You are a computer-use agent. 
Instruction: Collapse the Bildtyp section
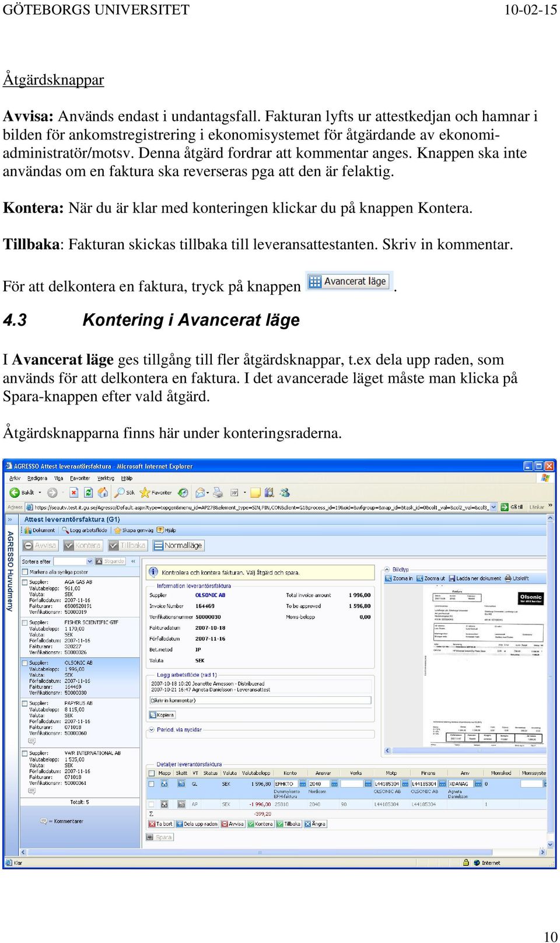[x=387, y=570]
